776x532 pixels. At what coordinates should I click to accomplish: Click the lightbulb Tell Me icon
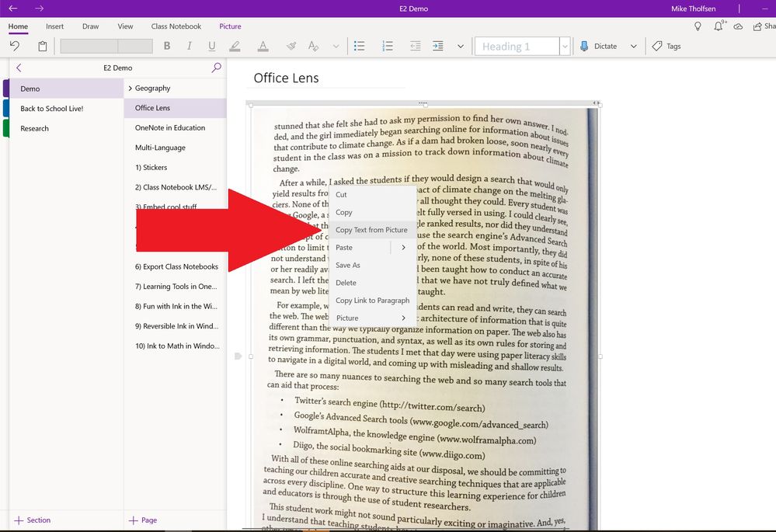(698, 26)
